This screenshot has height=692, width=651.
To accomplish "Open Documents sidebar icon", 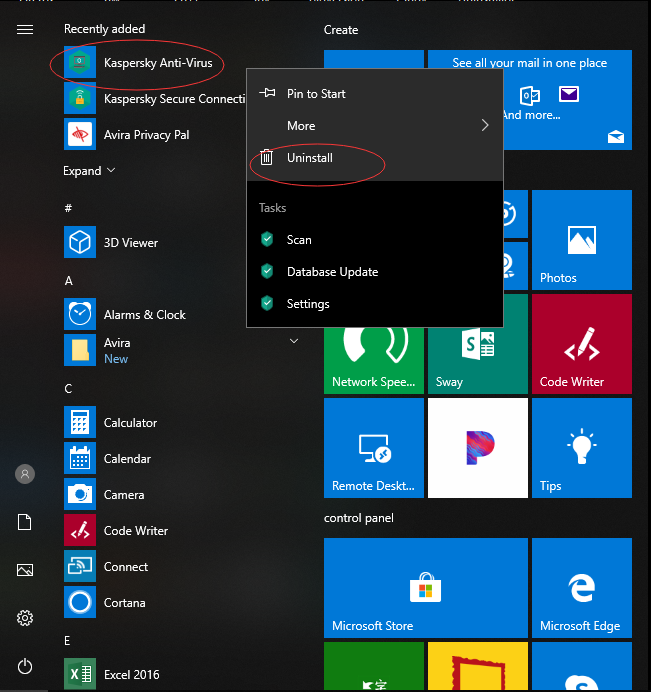I will pos(25,522).
